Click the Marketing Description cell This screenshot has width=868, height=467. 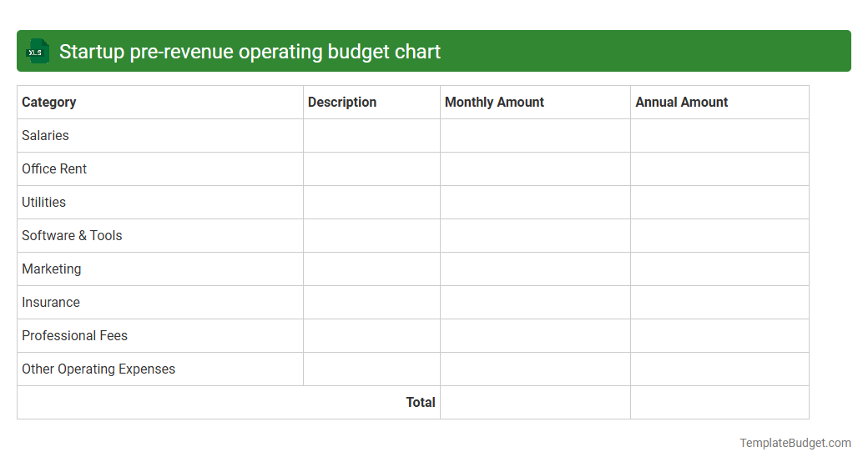click(371, 269)
